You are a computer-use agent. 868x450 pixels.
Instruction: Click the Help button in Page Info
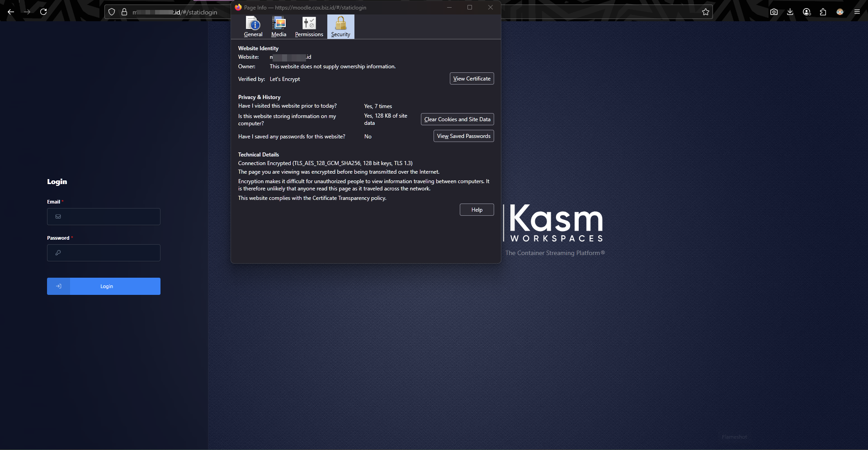coord(476,210)
